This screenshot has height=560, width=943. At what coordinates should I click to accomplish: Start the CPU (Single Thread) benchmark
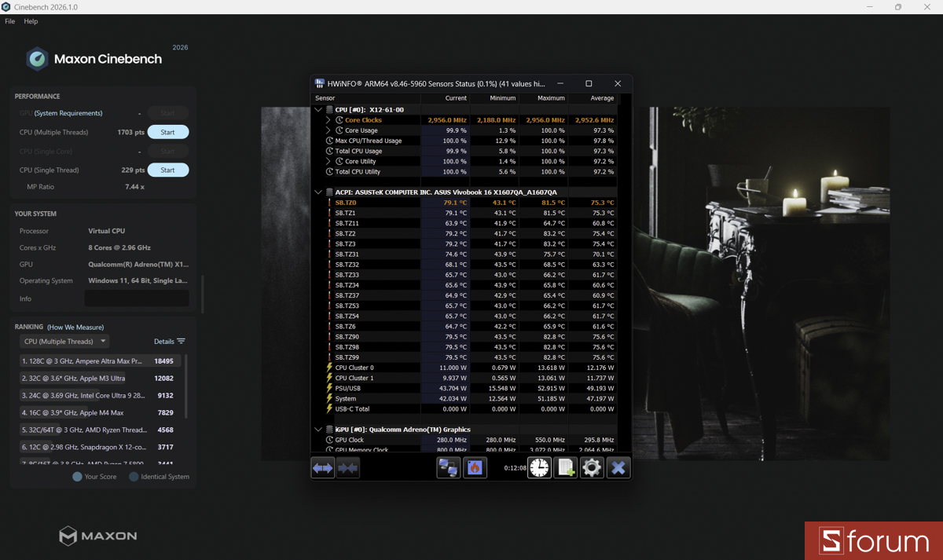[x=168, y=170]
